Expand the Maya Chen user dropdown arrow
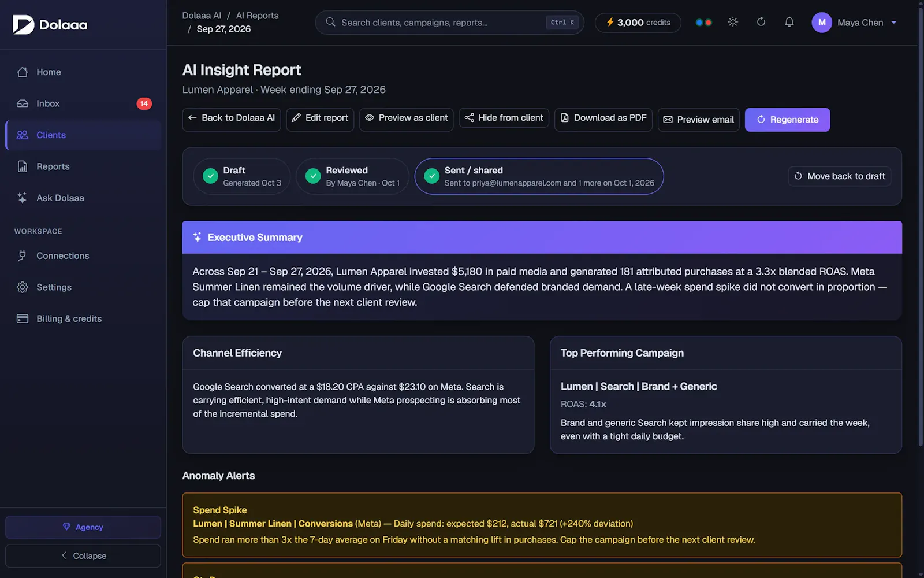Viewport: 924px width, 578px height. (x=894, y=23)
